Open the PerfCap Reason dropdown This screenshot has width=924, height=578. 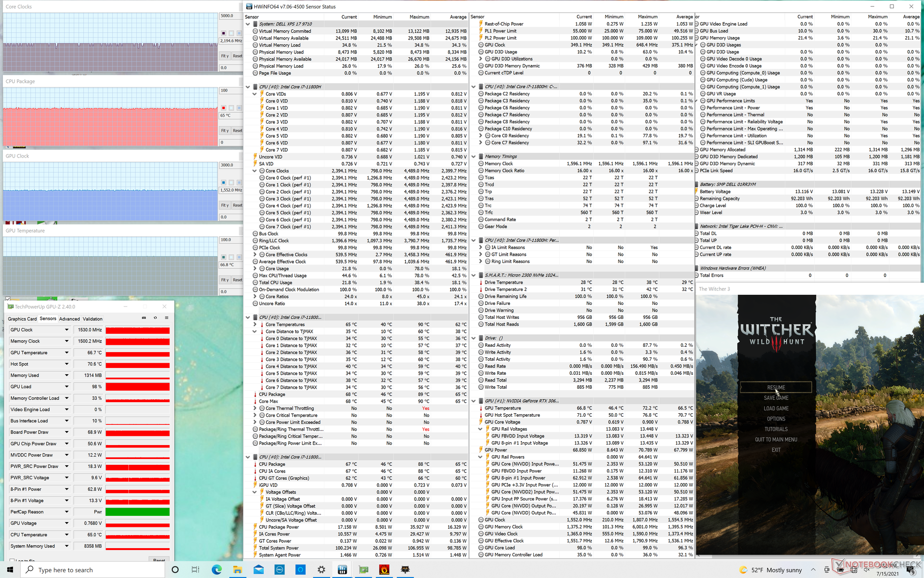(x=67, y=512)
